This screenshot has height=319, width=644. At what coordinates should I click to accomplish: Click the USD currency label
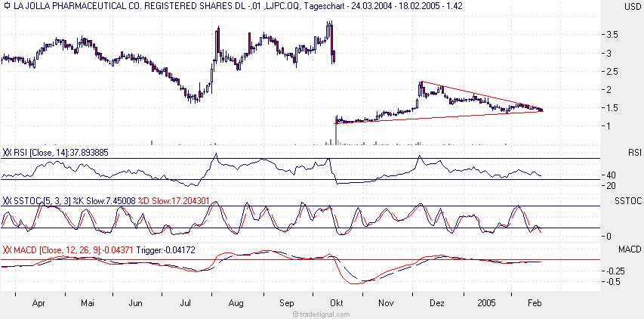click(x=632, y=6)
